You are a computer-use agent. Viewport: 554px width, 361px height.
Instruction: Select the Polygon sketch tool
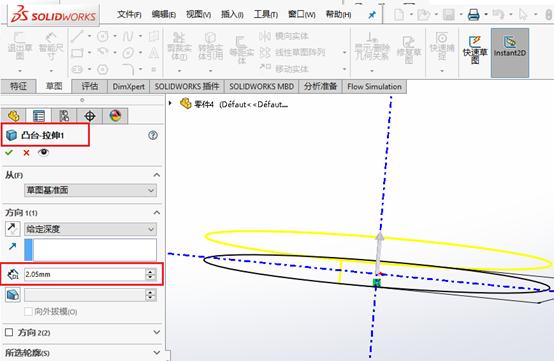click(x=102, y=69)
